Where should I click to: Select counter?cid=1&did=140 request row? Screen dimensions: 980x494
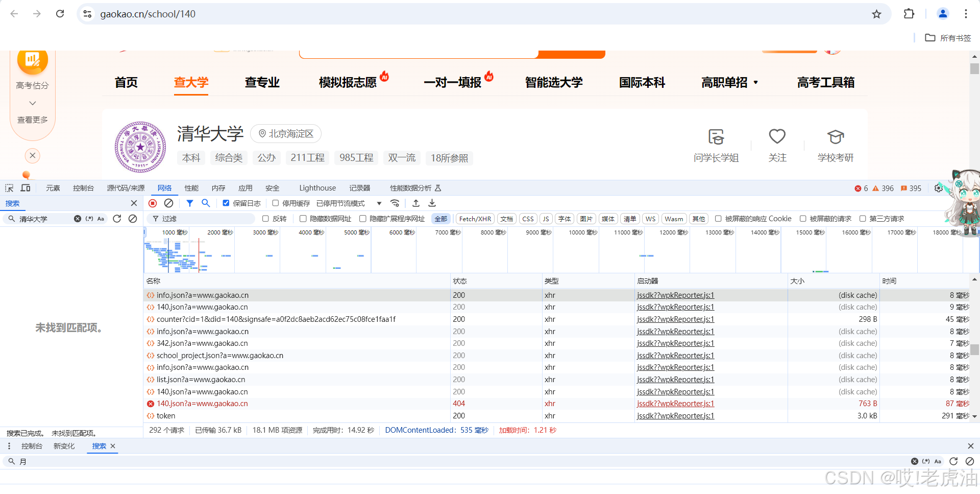(x=556, y=319)
